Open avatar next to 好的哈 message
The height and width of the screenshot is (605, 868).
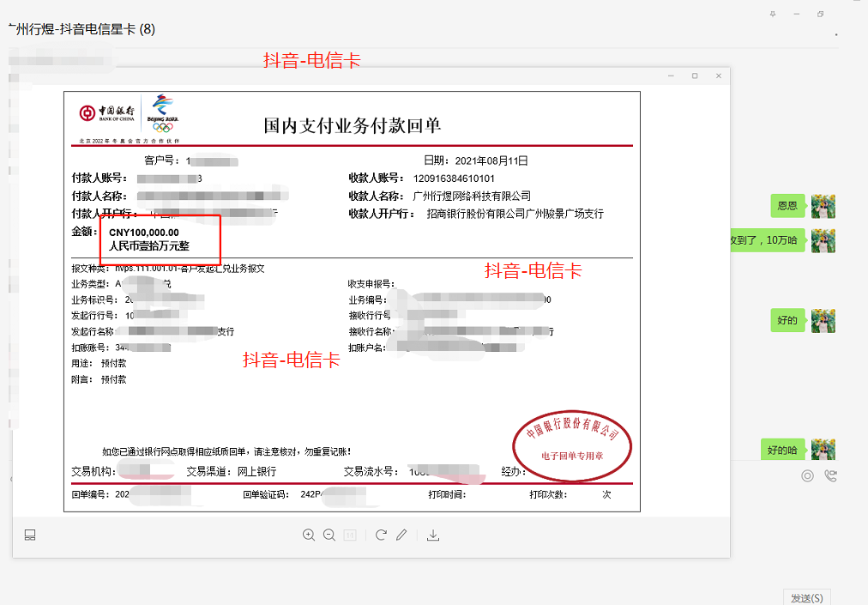click(x=823, y=450)
